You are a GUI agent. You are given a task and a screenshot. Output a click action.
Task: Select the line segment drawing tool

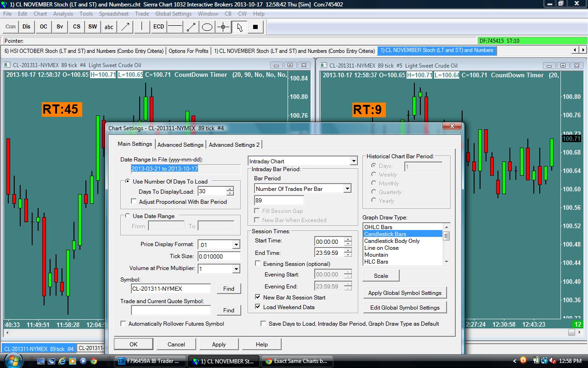tap(191, 27)
